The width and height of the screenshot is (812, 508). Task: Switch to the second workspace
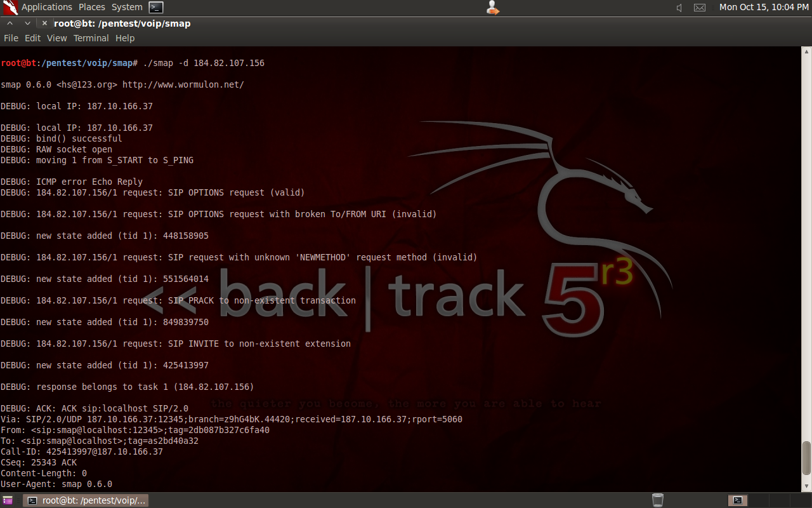tap(758, 500)
